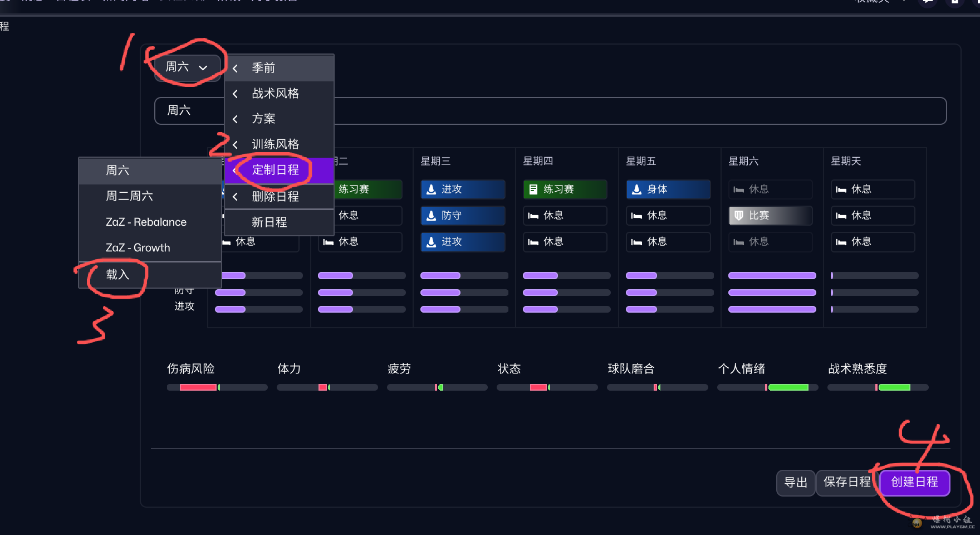Open the 周六 schedule dropdown at top

click(187, 67)
